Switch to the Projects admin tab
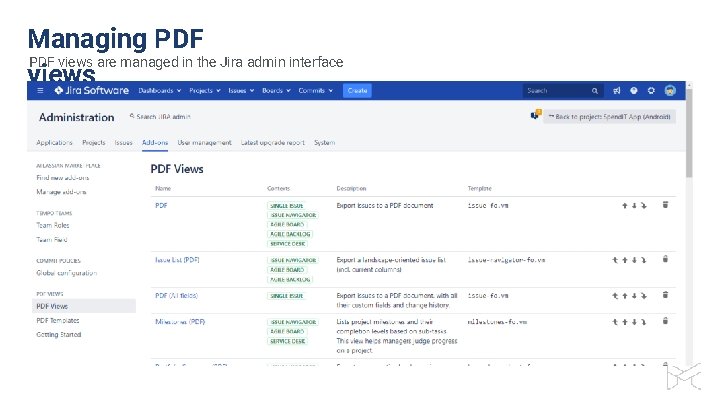 94,142
